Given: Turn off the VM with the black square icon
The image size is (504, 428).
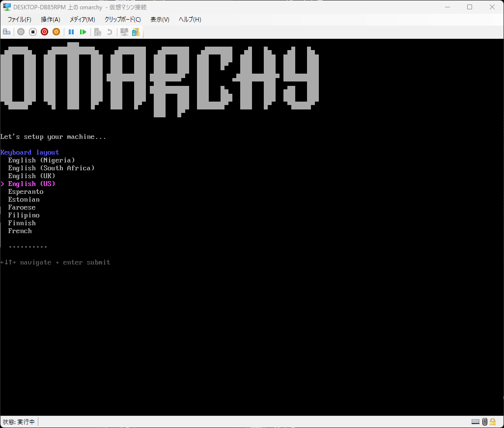Looking at the screenshot, I should (x=33, y=32).
